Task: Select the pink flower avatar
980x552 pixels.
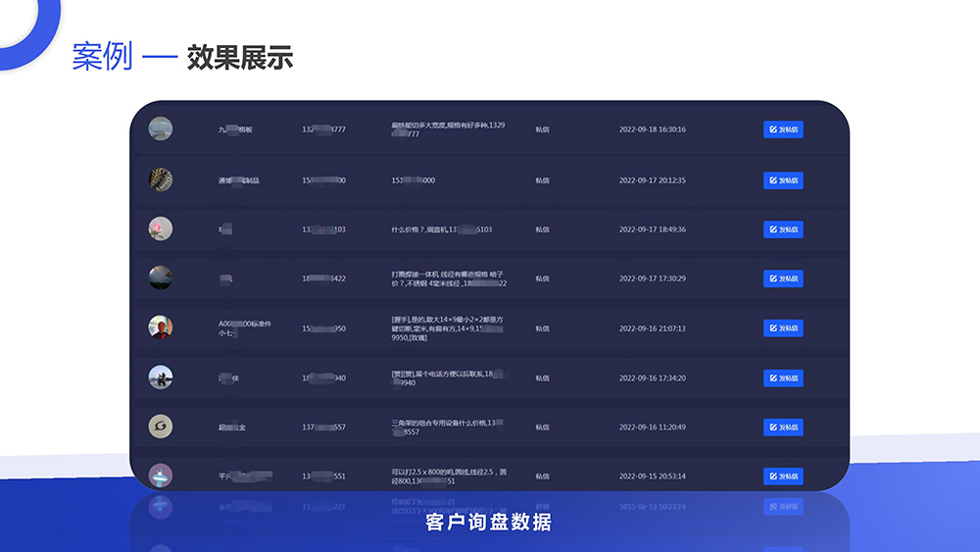Action: (161, 228)
